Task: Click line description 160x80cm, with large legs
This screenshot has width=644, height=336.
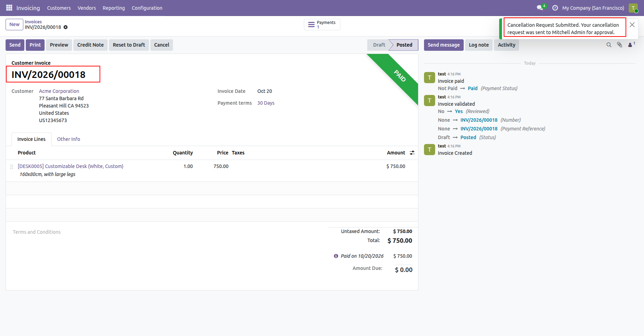Action: click(x=47, y=174)
